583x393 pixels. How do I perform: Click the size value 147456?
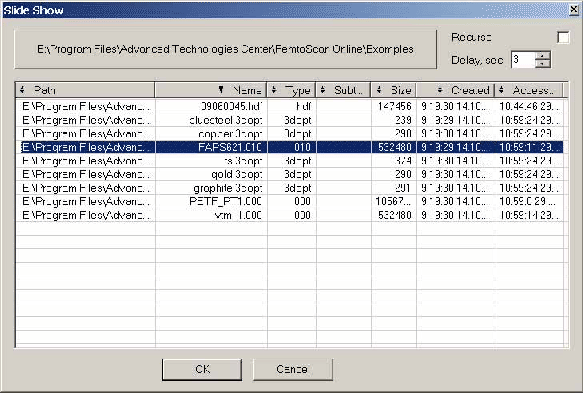click(394, 106)
